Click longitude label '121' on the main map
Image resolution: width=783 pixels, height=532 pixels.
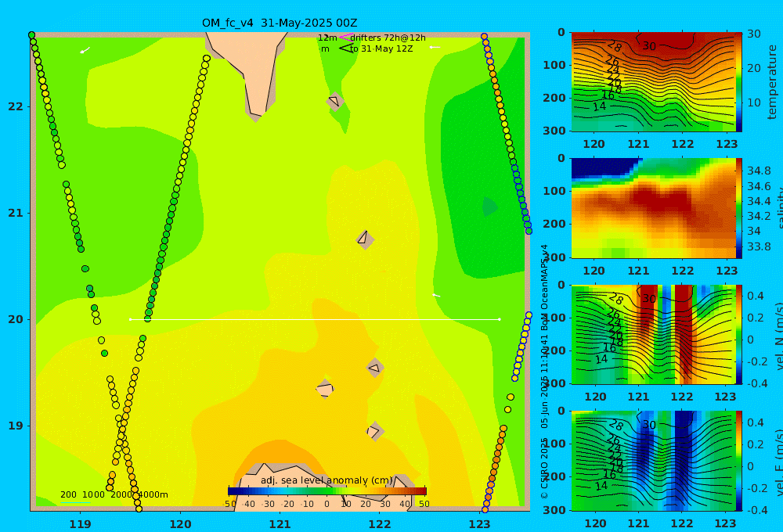280,524
